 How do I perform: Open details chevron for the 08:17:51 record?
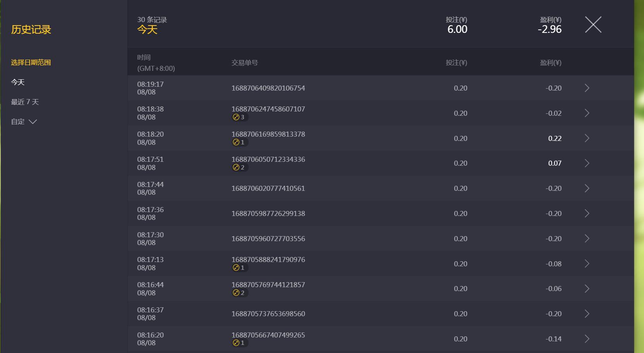[x=587, y=163]
